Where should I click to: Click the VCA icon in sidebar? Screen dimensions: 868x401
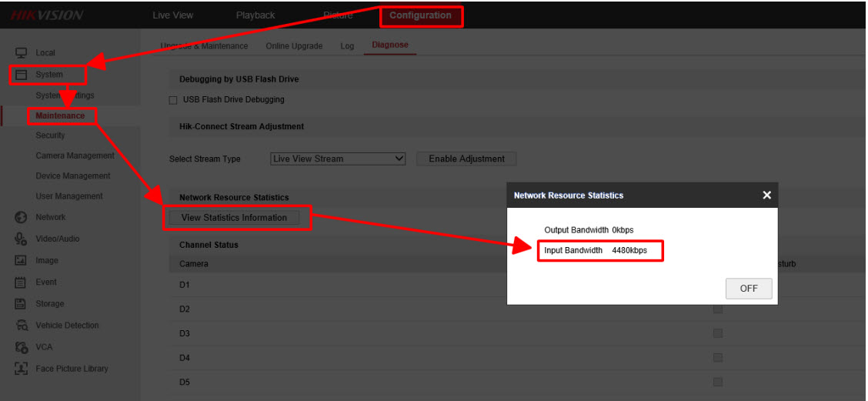(22, 347)
